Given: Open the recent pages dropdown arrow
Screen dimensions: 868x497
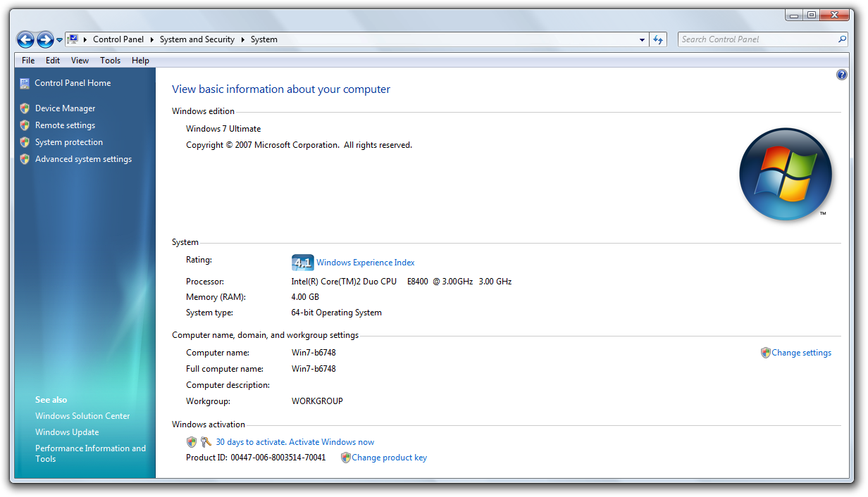Looking at the screenshot, I should click(60, 40).
